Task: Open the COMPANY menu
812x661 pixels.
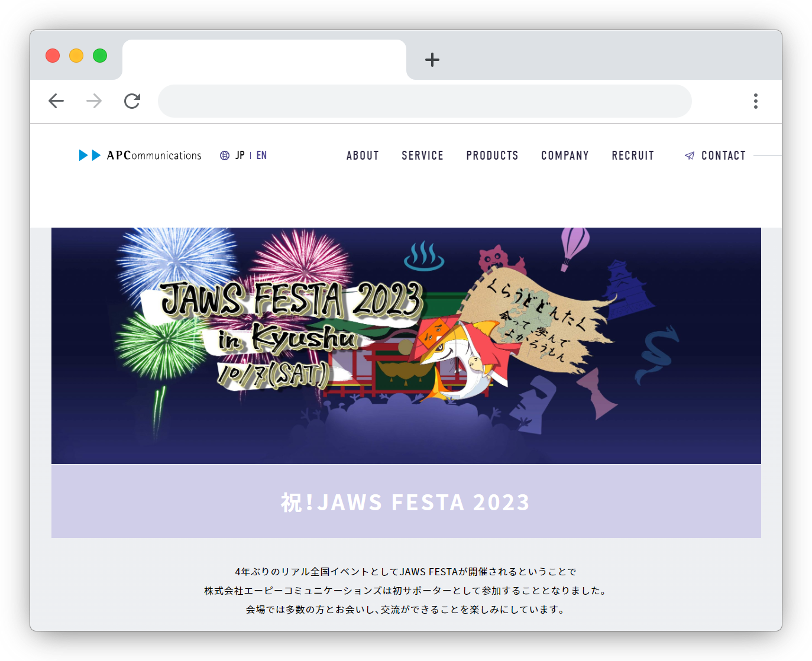Action: (565, 155)
